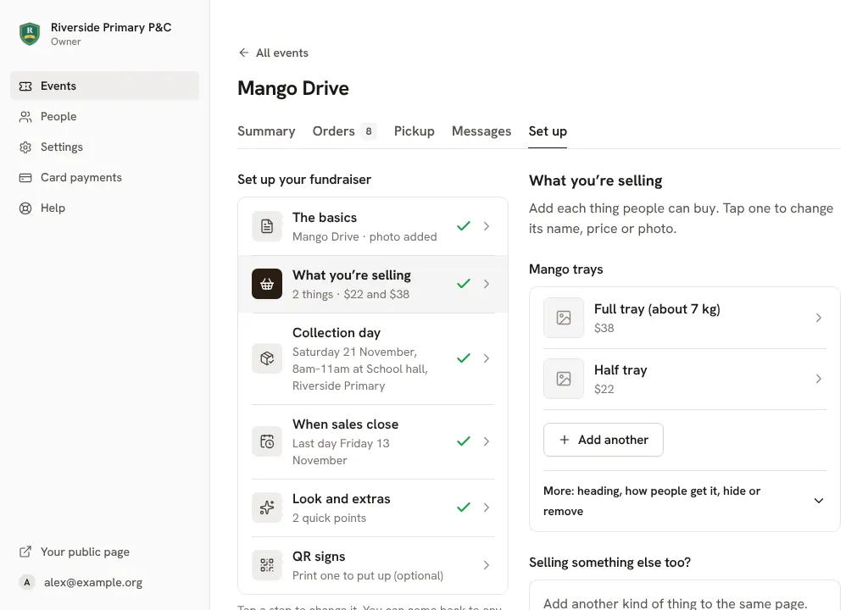This screenshot has width=868, height=610.
Task: Click the QR signs code icon
Action: (x=267, y=564)
